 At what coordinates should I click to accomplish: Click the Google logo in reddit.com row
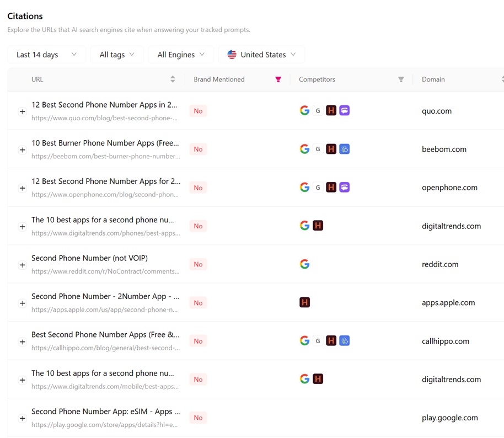coord(304,264)
